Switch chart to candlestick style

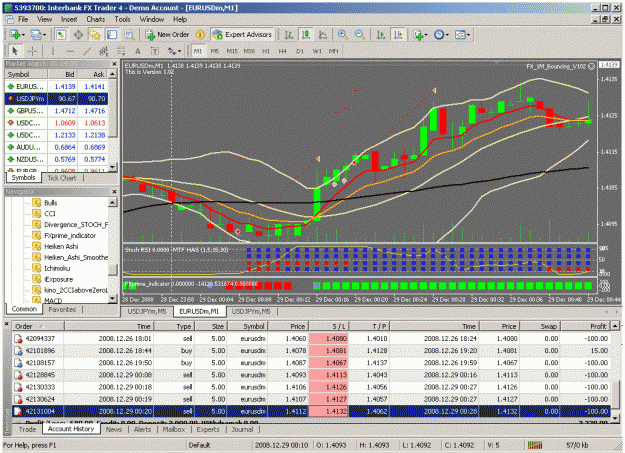[306, 35]
